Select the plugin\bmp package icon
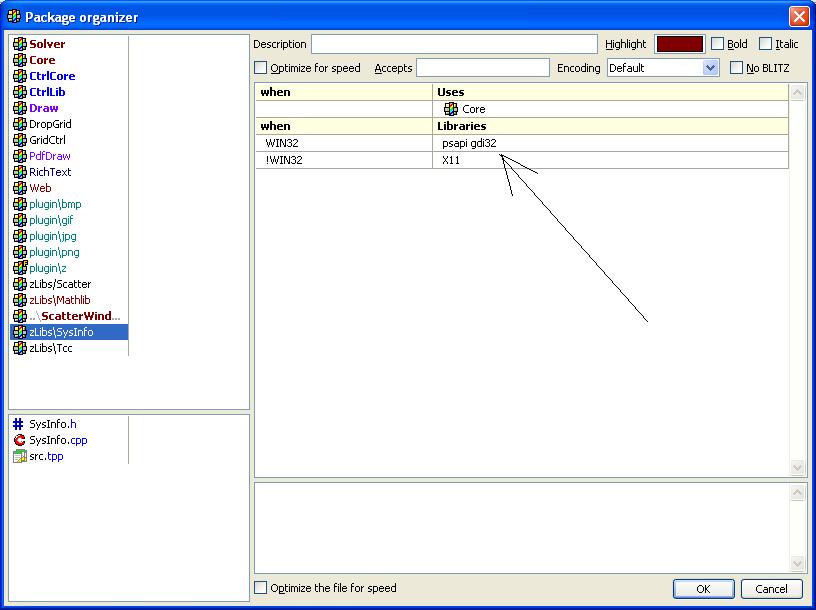The image size is (816, 610). [19, 204]
